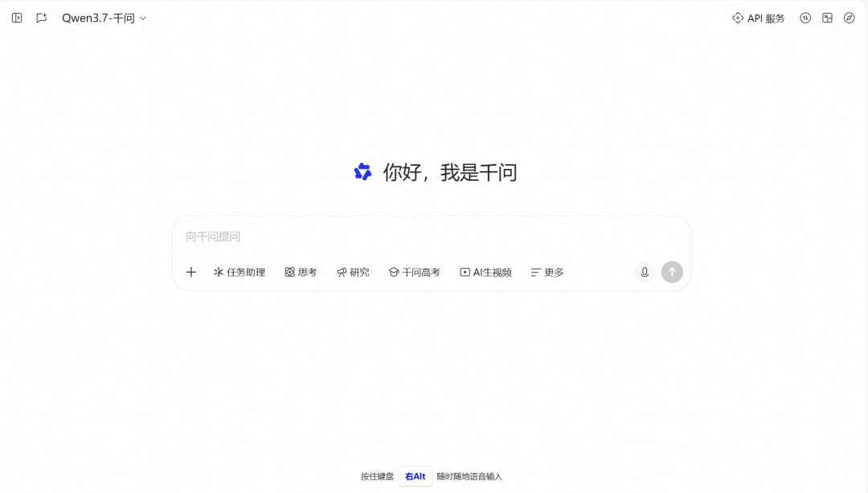Click the microphone voice input icon

[645, 272]
